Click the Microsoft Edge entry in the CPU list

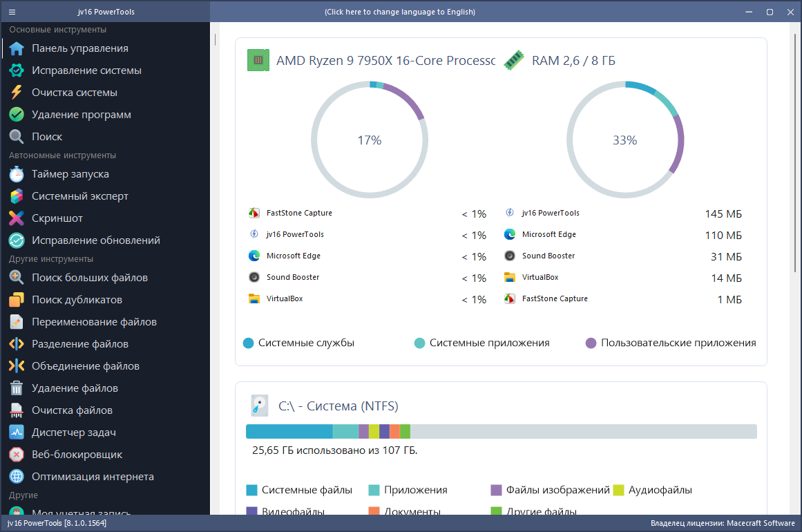(x=293, y=256)
